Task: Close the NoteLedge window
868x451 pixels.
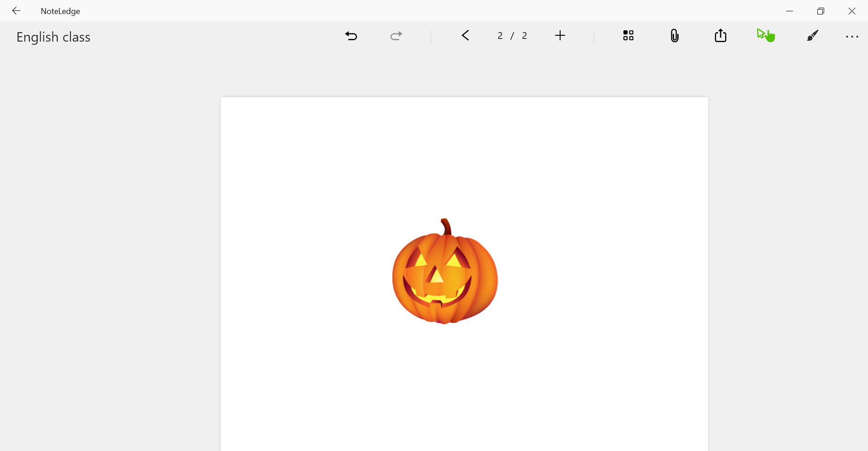Action: coord(852,11)
